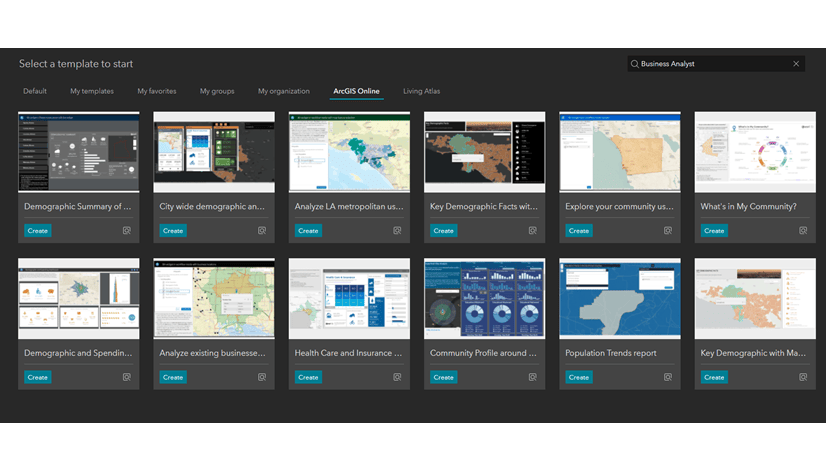Click the search magnifier icon

(x=635, y=64)
